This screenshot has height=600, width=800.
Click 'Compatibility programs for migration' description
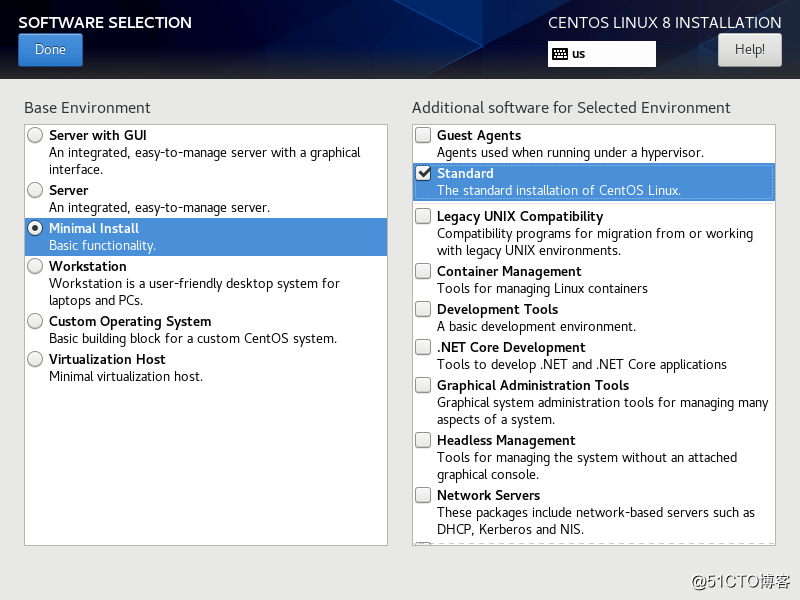click(595, 242)
